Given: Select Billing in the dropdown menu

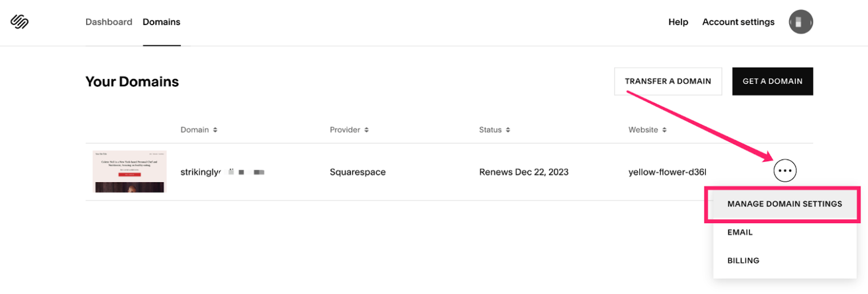Looking at the screenshot, I should (743, 261).
